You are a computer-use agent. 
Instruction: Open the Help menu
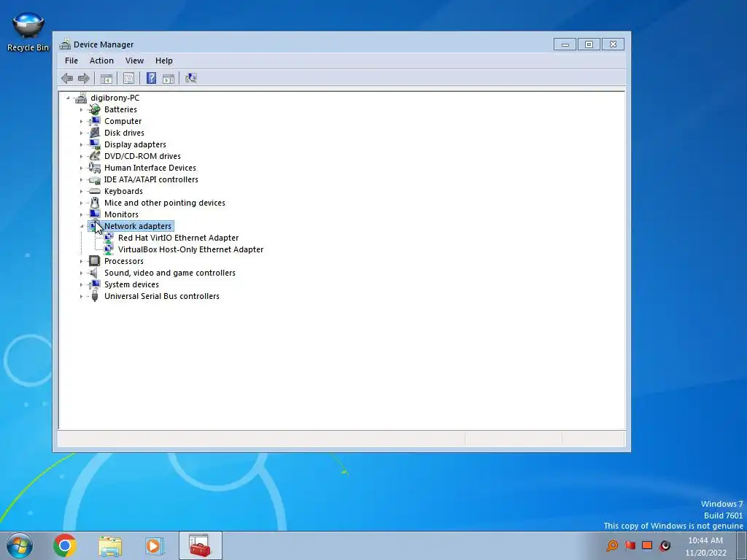[164, 61]
